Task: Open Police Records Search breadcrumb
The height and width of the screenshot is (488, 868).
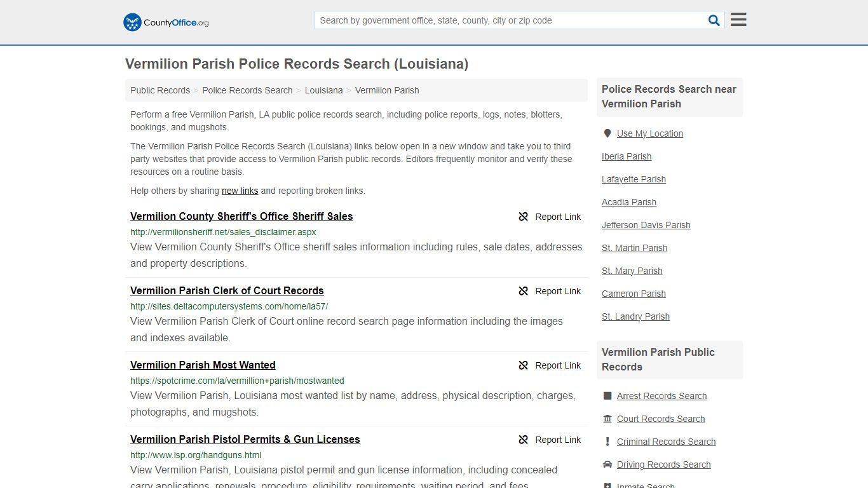Action: click(247, 90)
